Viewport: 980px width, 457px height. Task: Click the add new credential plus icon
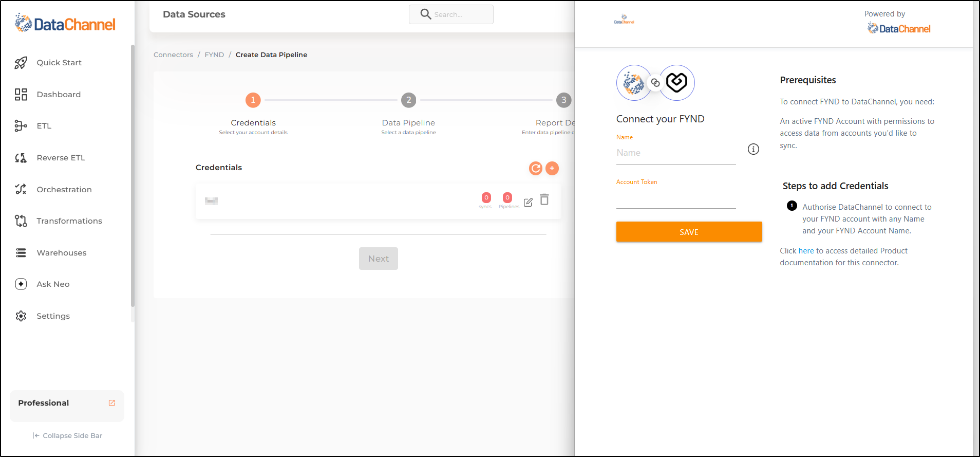click(552, 168)
